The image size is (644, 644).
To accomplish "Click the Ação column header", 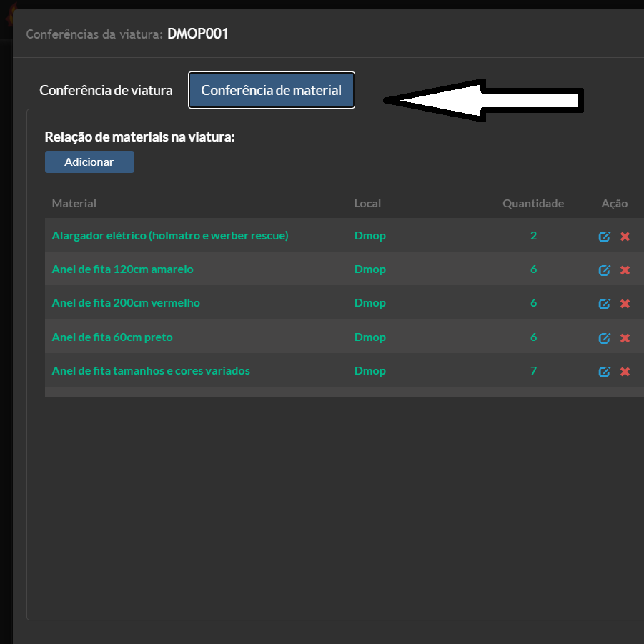I will [x=615, y=203].
